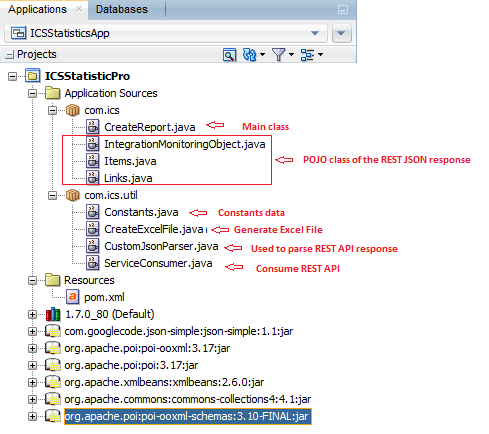This screenshot has width=489, height=434.
Task: Select org.apache.xmlbeans:xmlbeans:2.6.0:jar label
Action: coord(164,382)
